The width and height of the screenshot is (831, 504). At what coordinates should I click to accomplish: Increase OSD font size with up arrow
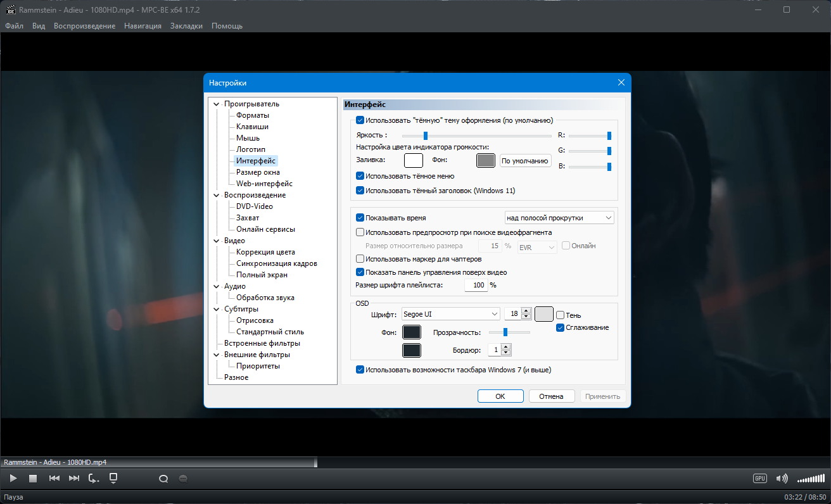coord(526,311)
